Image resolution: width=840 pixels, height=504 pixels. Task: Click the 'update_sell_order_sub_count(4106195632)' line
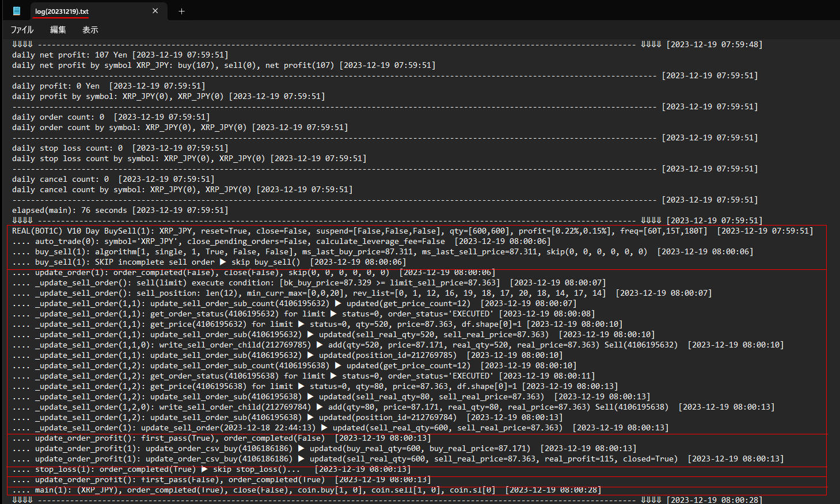[x=294, y=303]
